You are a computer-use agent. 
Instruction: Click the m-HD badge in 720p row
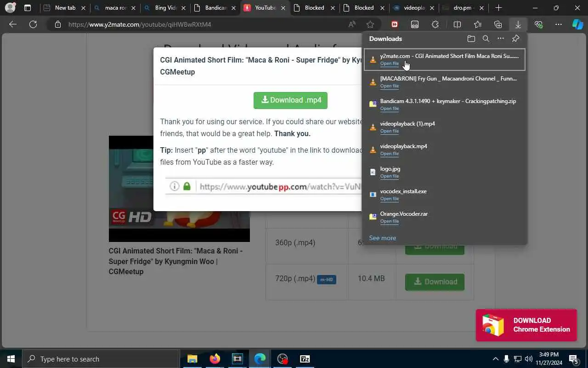click(326, 279)
